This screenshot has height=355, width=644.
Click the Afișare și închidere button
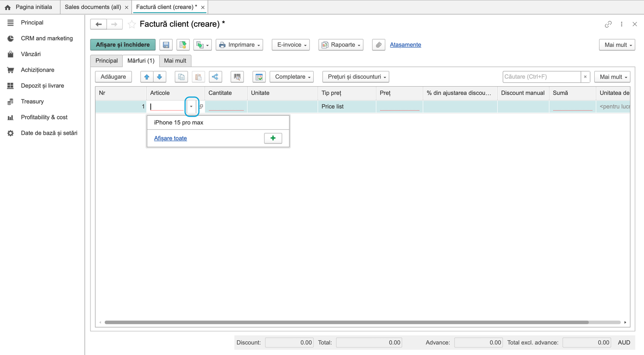coord(123,45)
